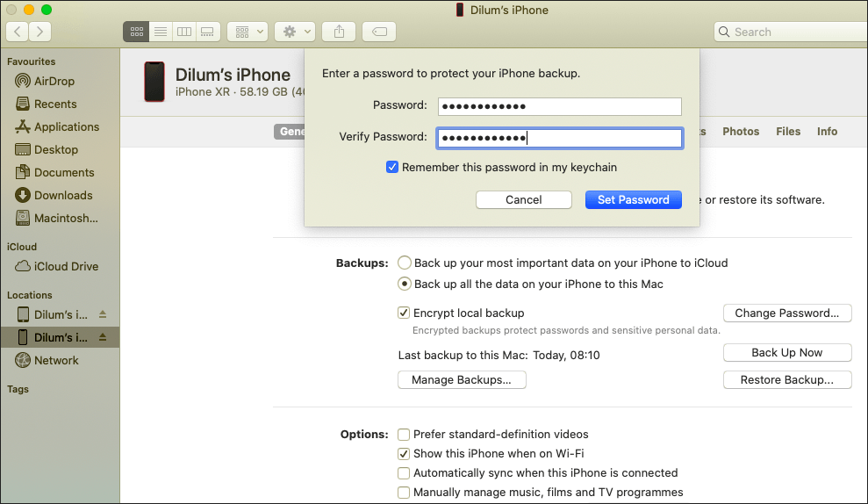868x504 pixels.
Task: Click Cancel in the password dialog
Action: [524, 200]
